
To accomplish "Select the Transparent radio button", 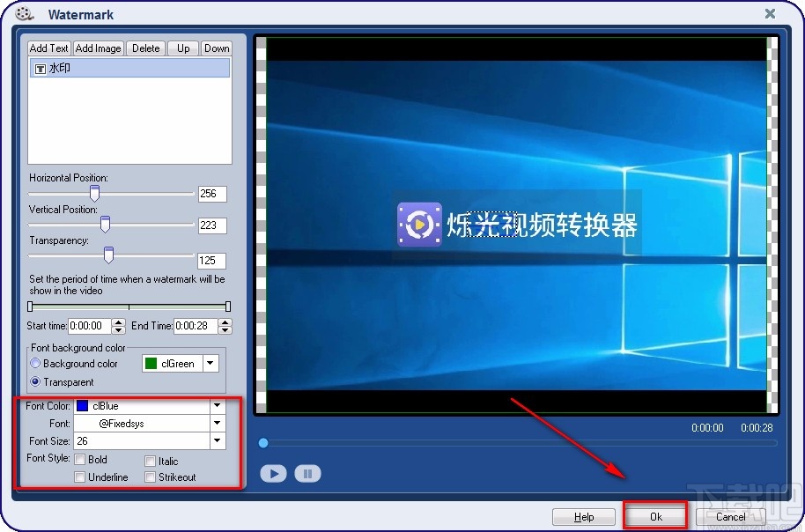I will 35,381.
